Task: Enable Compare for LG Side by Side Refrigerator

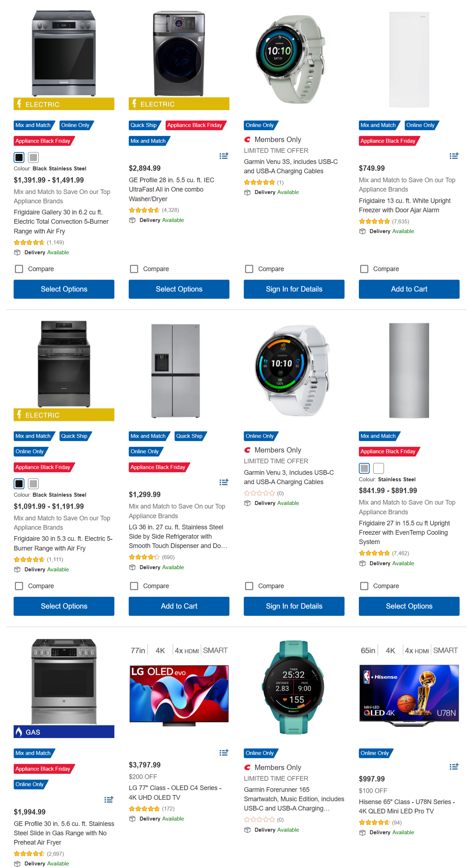Action: (134, 586)
